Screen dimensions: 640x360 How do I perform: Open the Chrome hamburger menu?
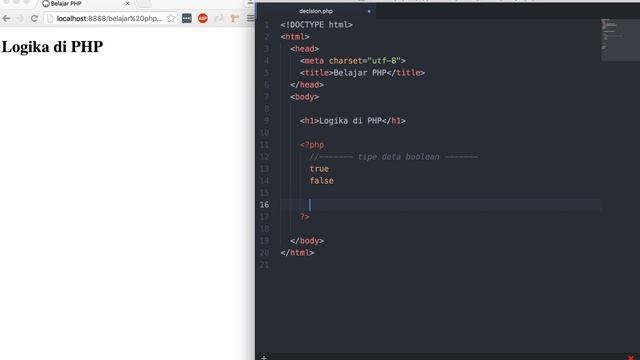[x=250, y=18]
